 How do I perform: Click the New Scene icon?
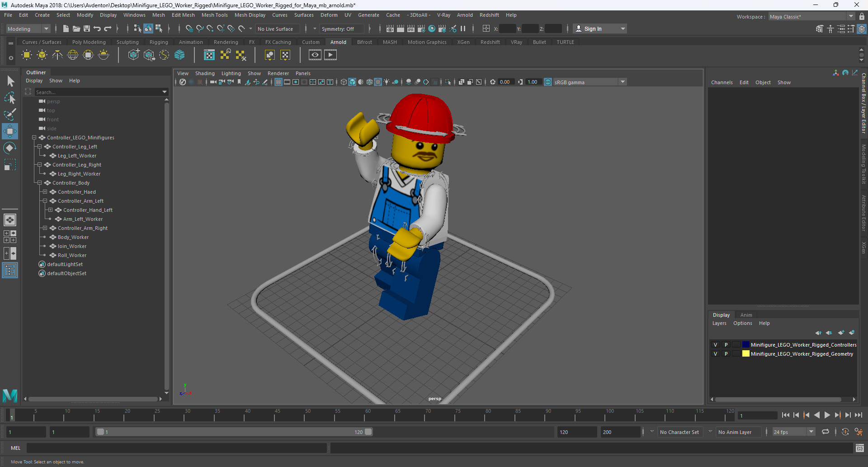pyautogui.click(x=66, y=29)
